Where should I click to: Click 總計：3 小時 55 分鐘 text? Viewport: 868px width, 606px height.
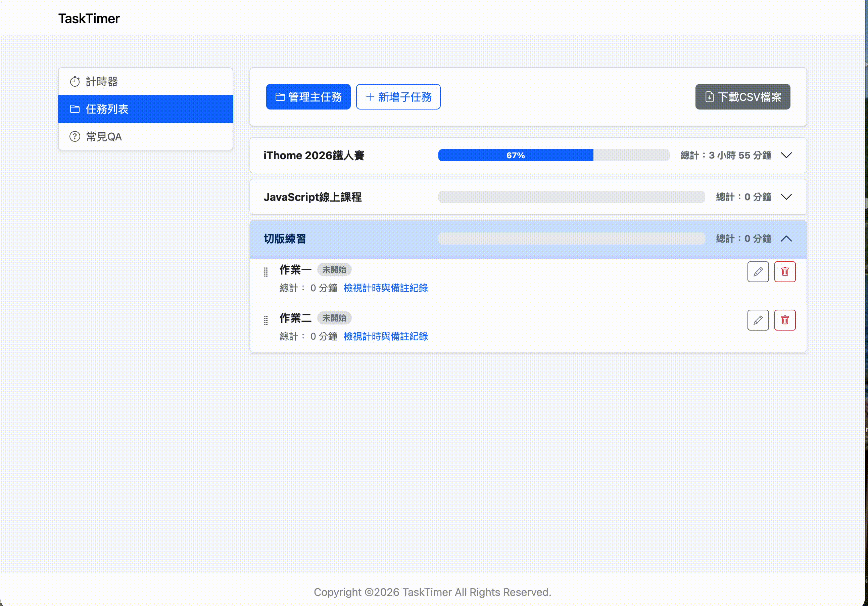coord(726,156)
